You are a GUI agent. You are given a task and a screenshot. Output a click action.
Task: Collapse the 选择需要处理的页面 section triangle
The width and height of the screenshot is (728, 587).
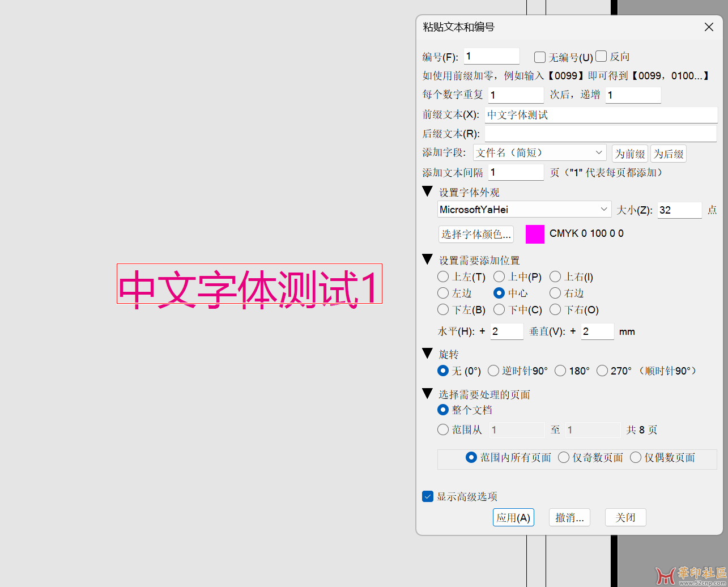[x=428, y=393]
